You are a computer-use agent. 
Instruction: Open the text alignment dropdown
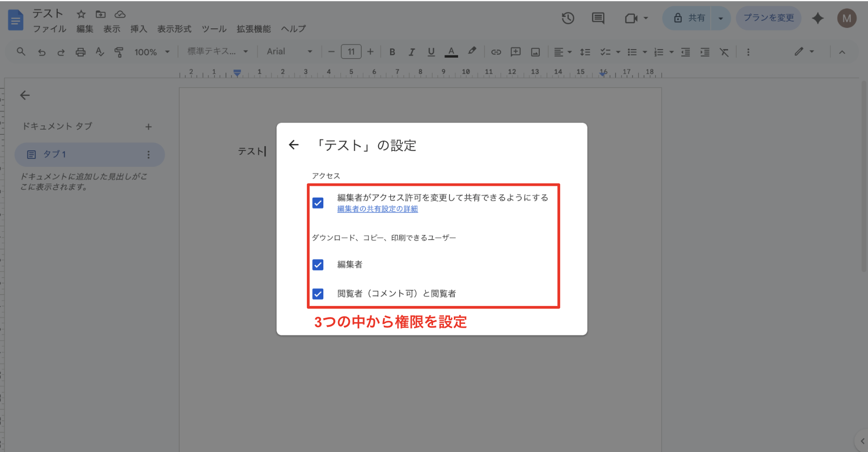click(563, 52)
